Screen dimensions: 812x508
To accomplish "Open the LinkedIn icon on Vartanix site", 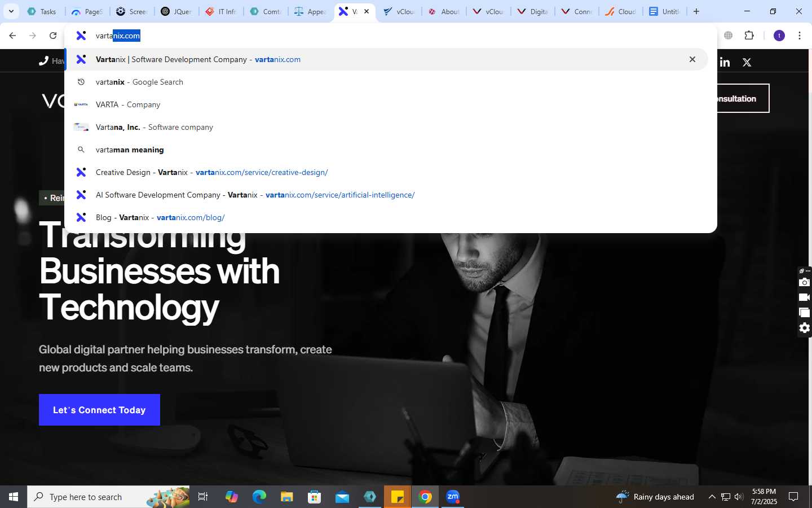I will pyautogui.click(x=725, y=62).
